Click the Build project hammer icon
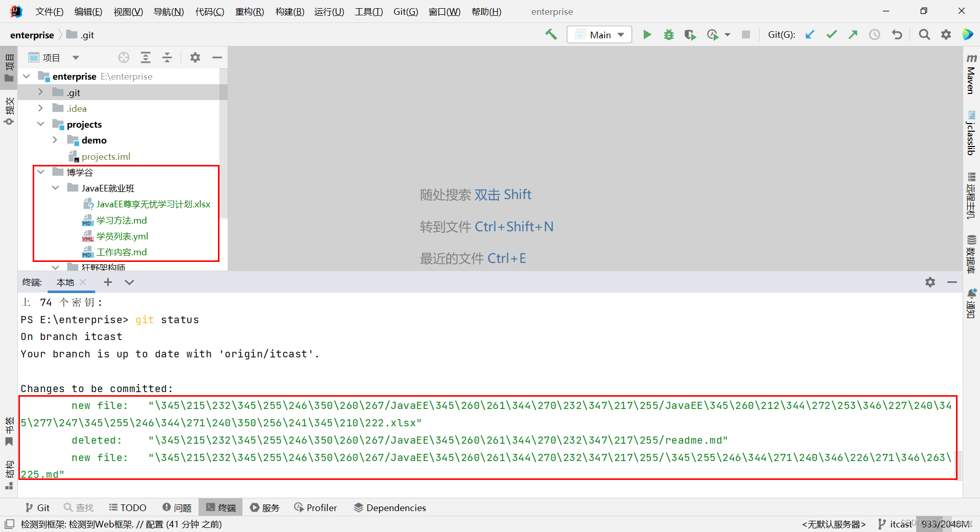Screen dimensions: 980x532 [551, 35]
